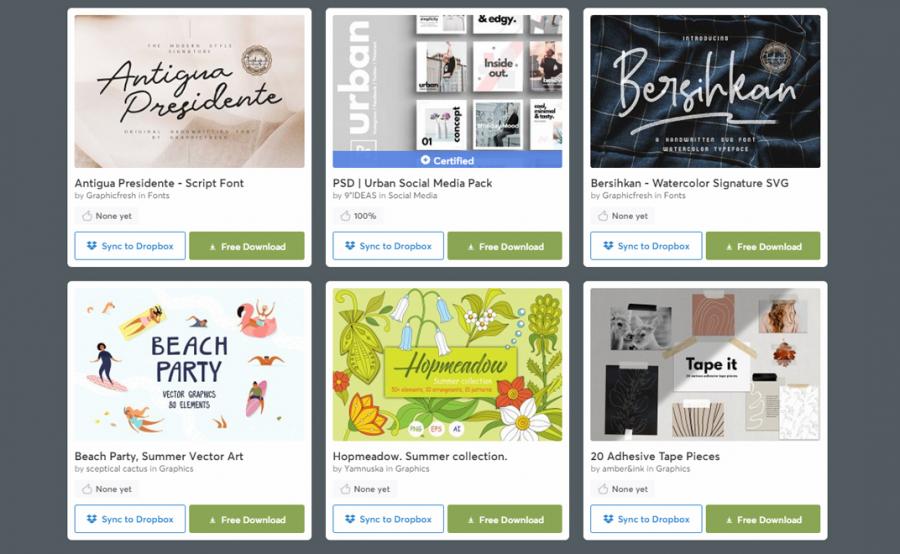Click thumbs-up icon on Antigua Presidente card
Screen dimensions: 900x554
pyautogui.click(x=87, y=216)
